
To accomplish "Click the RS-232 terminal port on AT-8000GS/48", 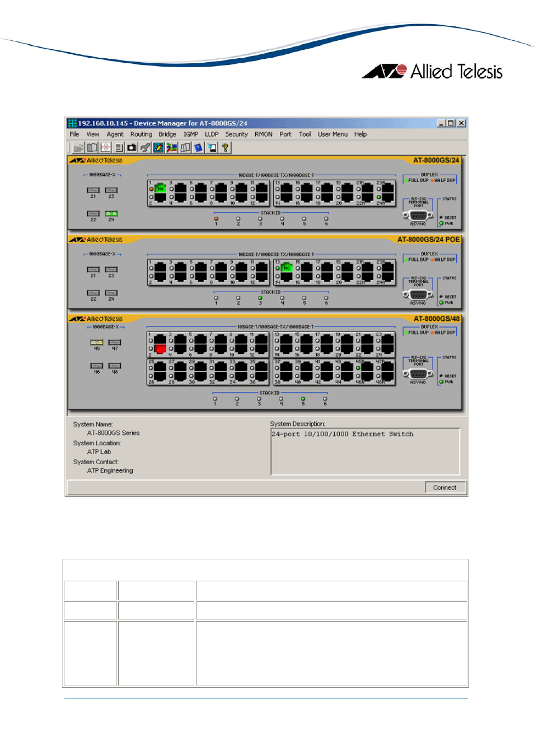I will click(x=418, y=374).
